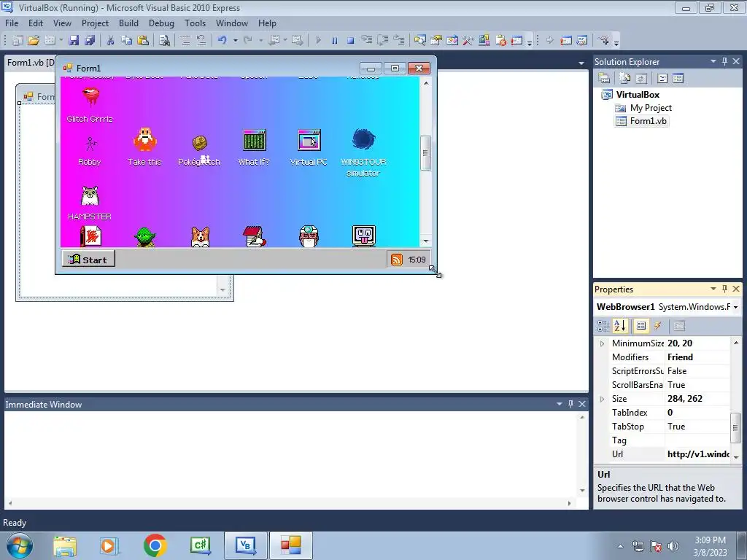Click Solution Explorer Properties icon
747x560 pixels.
603,78
